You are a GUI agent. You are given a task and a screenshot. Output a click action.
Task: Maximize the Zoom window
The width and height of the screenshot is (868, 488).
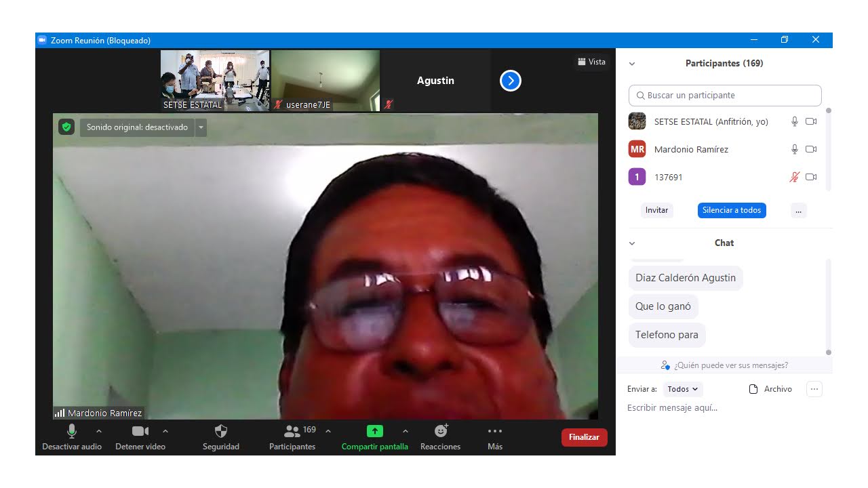(785, 40)
